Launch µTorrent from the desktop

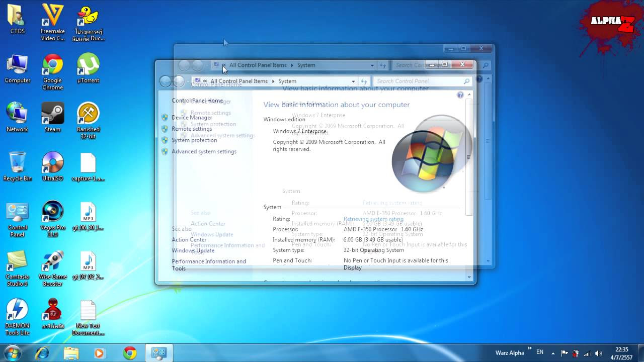[x=88, y=69]
